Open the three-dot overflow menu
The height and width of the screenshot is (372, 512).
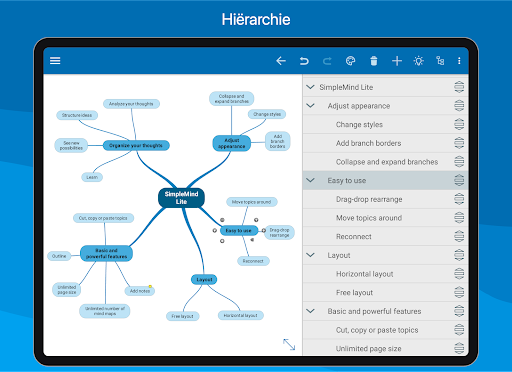click(459, 61)
